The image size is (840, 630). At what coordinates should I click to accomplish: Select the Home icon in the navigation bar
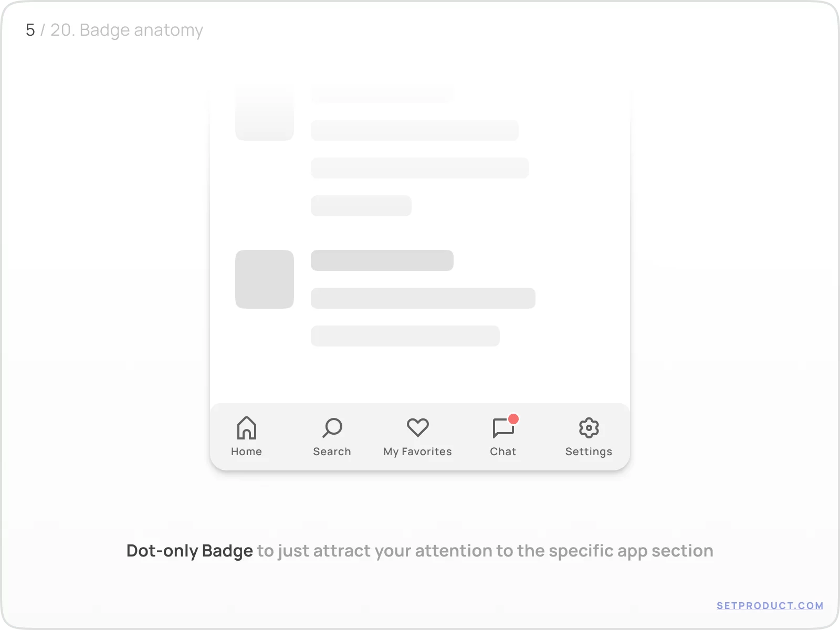(x=246, y=428)
